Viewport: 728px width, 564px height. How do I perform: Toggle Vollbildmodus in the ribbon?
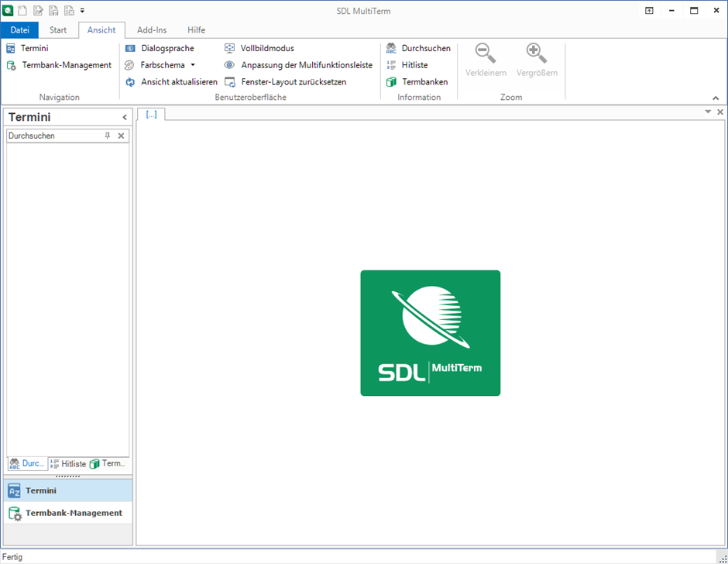[259, 48]
